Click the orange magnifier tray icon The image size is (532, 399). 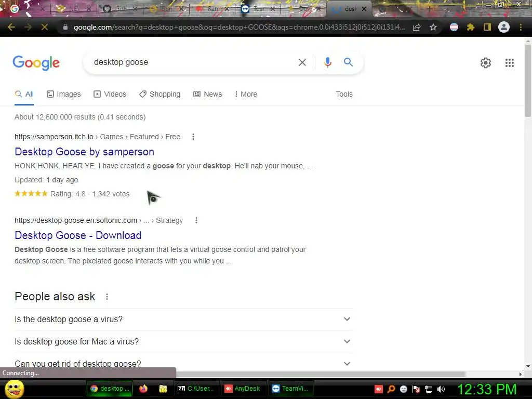pyautogui.click(x=391, y=389)
